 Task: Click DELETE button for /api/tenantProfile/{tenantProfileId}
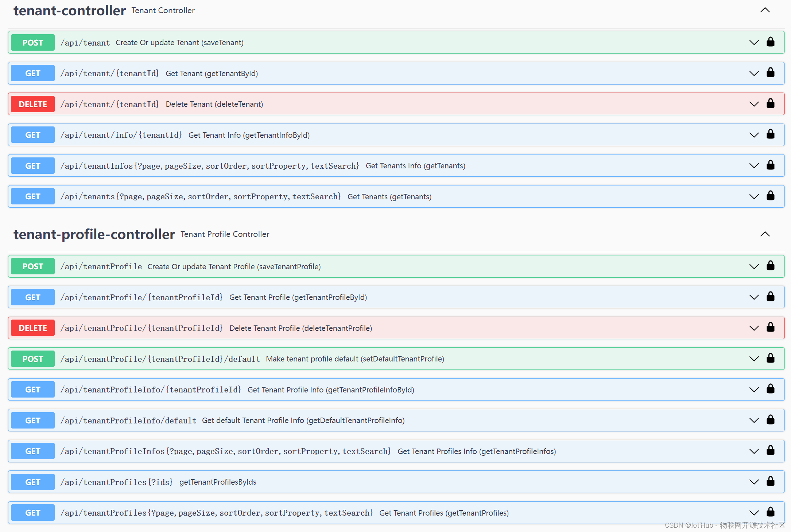coord(33,328)
